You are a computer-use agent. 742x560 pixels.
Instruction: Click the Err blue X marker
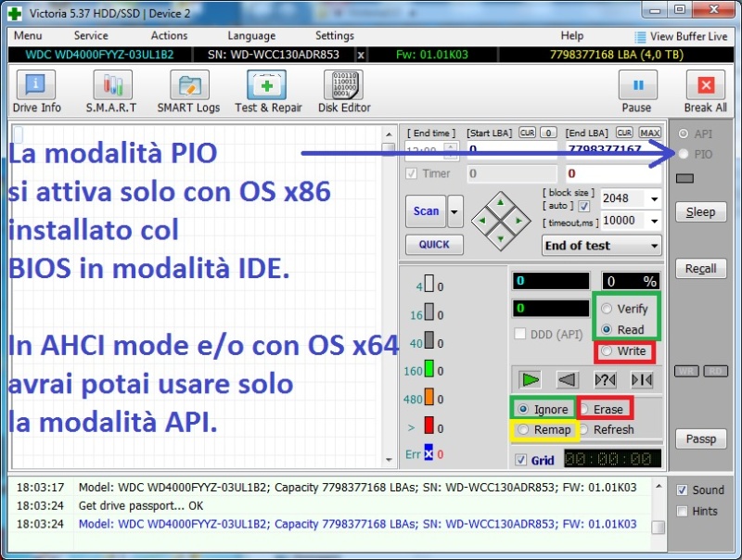pyautogui.click(x=429, y=453)
